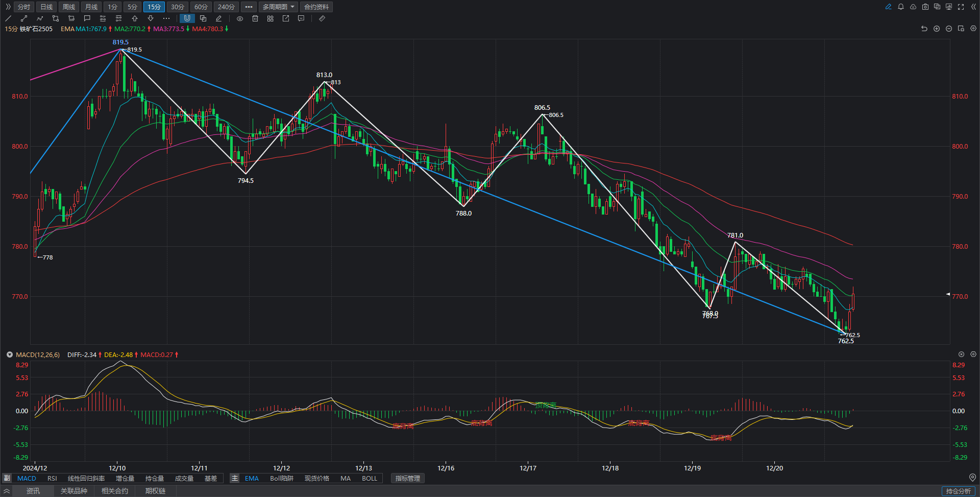Switch to the 60分 timeframe
Screen dimensions: 980x497
[201, 7]
